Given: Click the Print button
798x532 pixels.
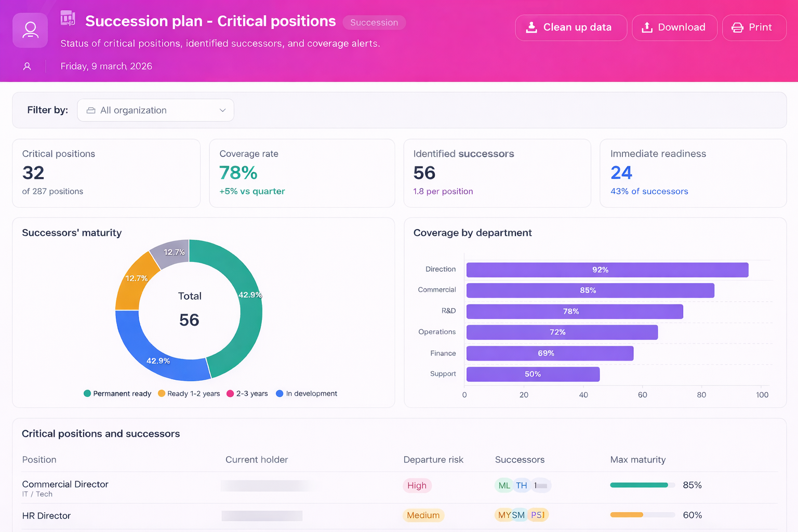Looking at the screenshot, I should pyautogui.click(x=754, y=28).
